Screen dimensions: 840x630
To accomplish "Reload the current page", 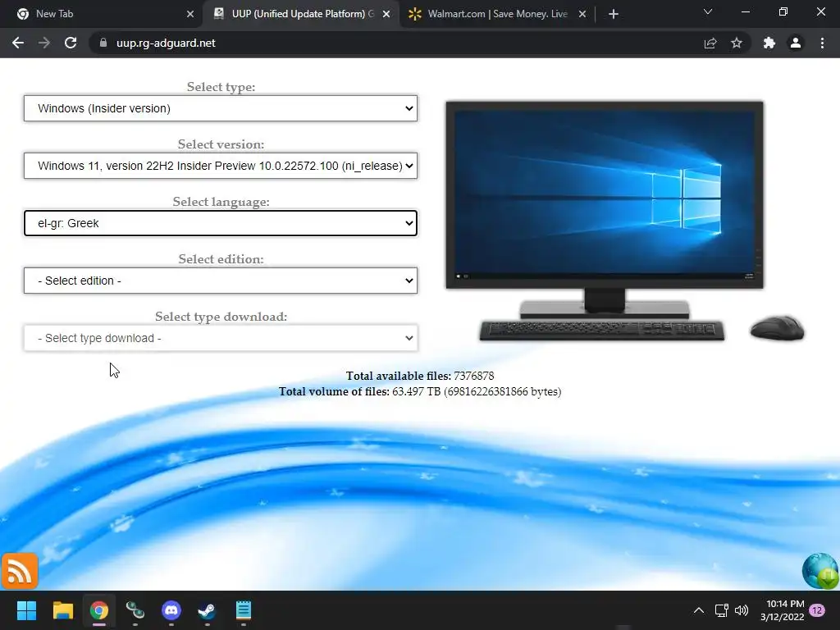I will (x=71, y=43).
